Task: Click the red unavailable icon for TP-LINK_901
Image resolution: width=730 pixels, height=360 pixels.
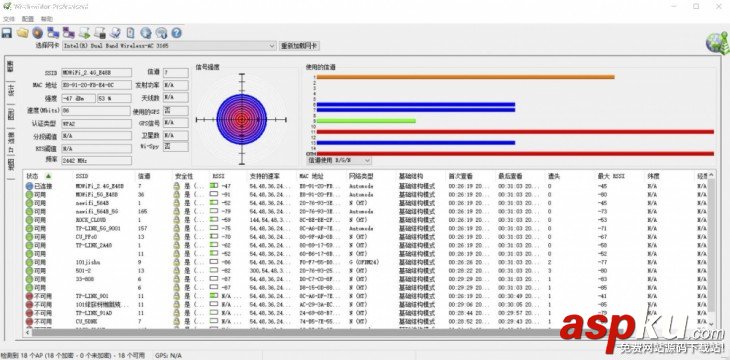Action: coord(29,296)
